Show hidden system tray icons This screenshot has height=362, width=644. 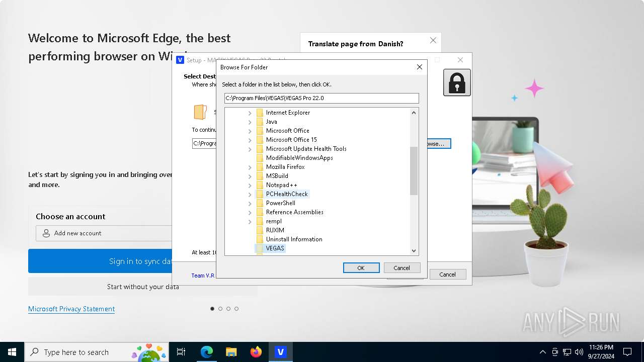pos(543,352)
